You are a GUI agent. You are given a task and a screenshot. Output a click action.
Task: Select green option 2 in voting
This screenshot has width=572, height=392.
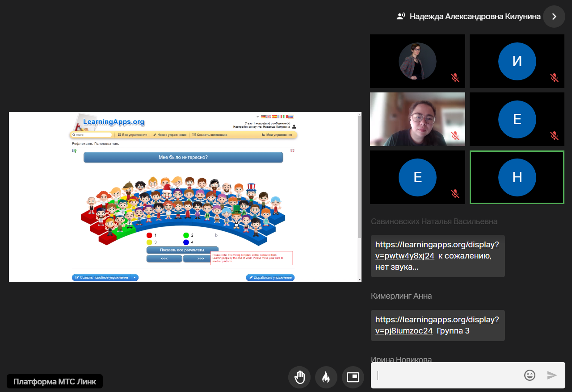(186, 235)
